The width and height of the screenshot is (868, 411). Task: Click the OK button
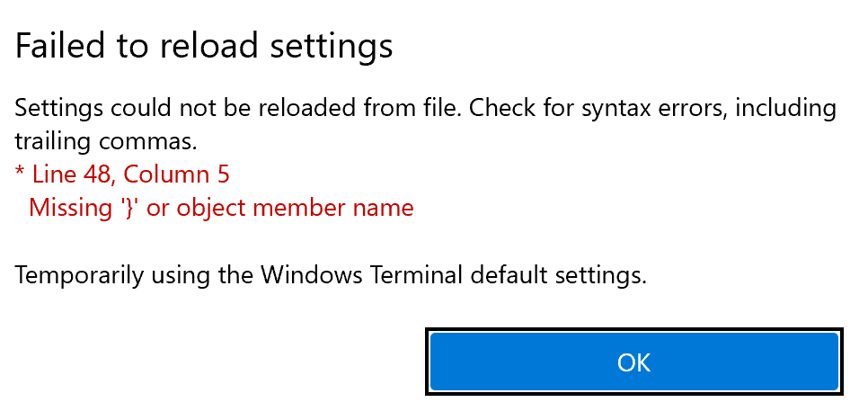point(633,362)
